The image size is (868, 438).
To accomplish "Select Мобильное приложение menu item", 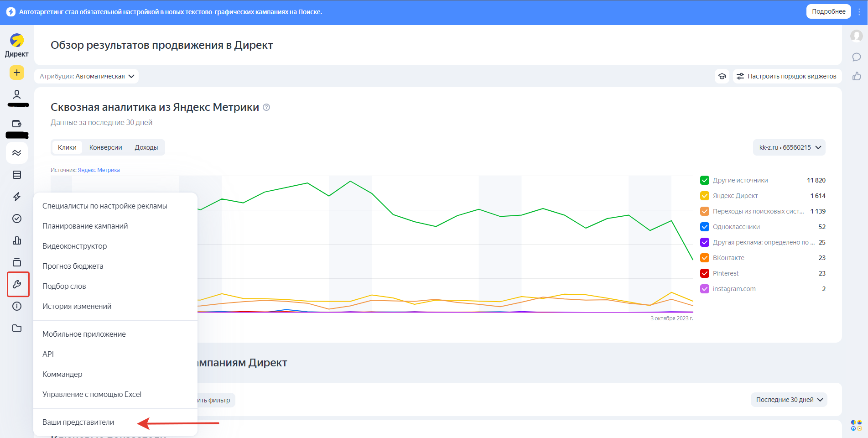I will click(115, 334).
